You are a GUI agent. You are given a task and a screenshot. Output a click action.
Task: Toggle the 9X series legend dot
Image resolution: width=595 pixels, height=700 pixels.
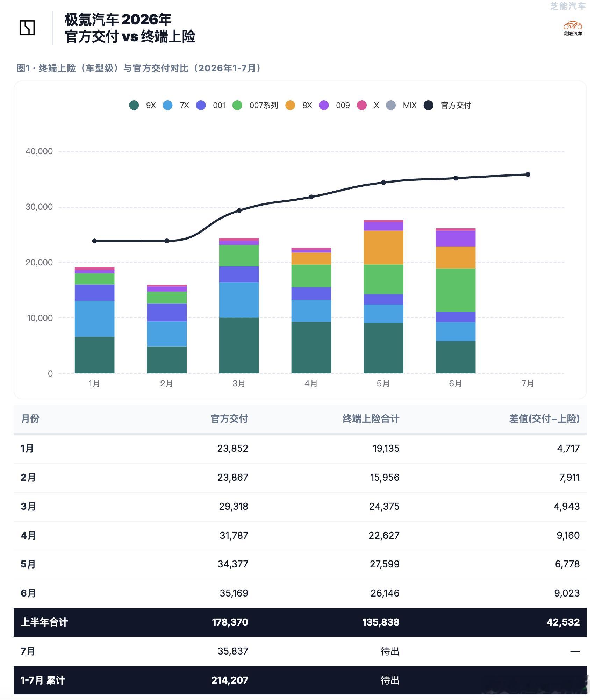pyautogui.click(x=134, y=105)
